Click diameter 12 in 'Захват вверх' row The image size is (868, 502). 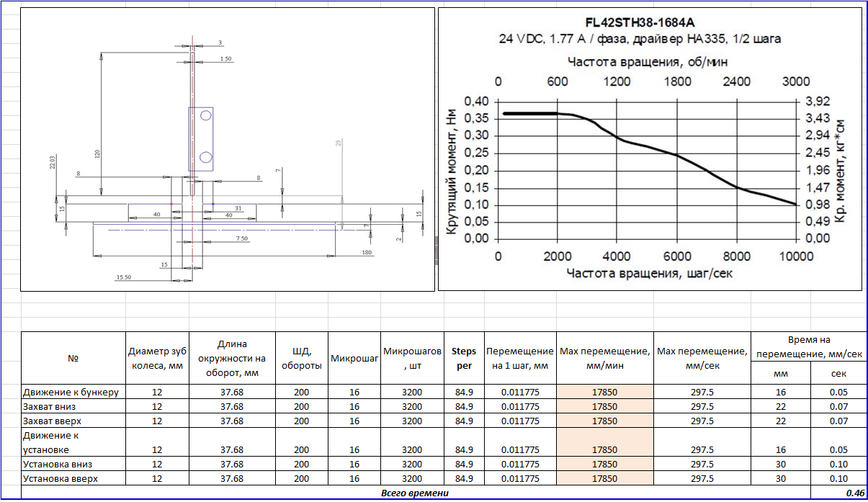tap(157, 421)
